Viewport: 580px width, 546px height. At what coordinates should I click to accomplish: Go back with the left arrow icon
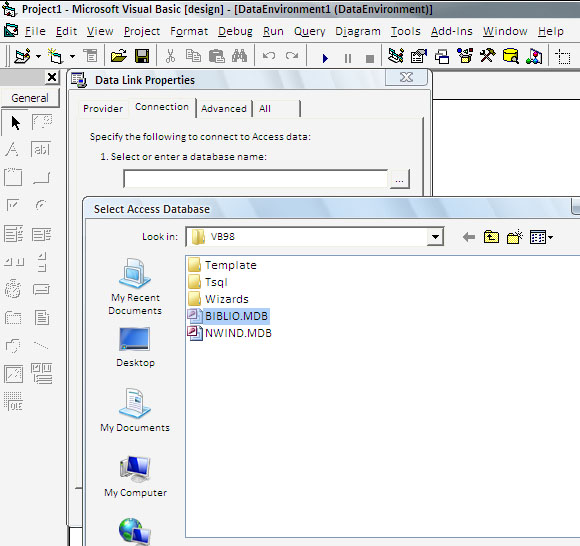469,237
